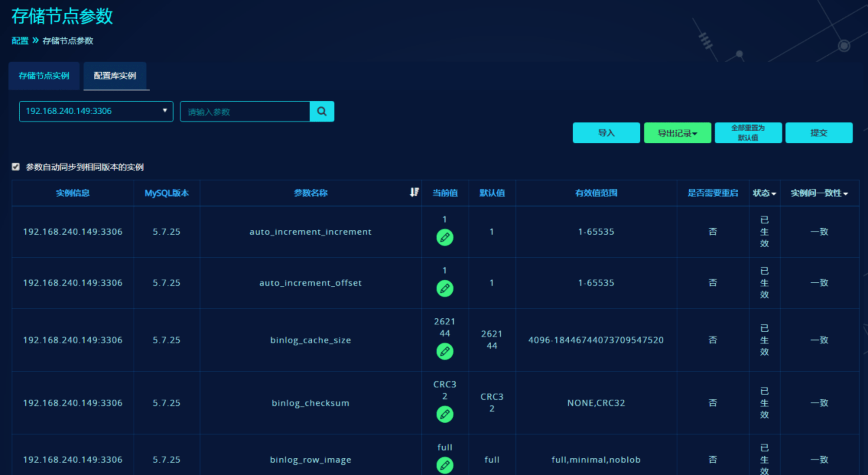Edit binlog_checksum value via pencil icon
This screenshot has height=475, width=868.
click(x=445, y=414)
